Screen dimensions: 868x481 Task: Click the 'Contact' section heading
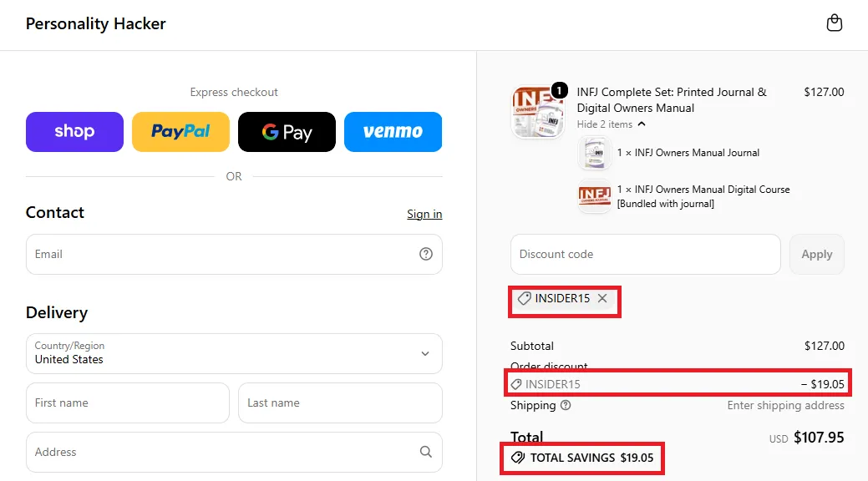point(55,213)
